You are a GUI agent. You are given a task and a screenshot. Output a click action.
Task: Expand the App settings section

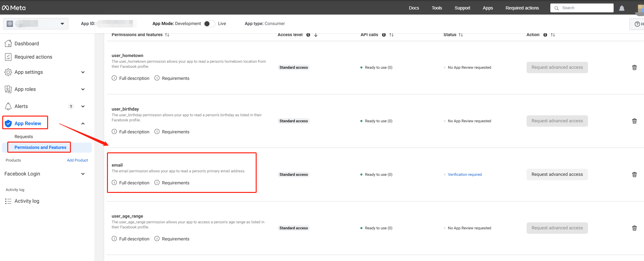click(83, 72)
